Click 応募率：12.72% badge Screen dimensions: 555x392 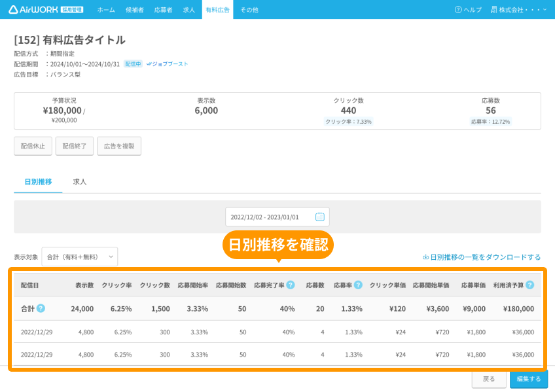tap(491, 122)
